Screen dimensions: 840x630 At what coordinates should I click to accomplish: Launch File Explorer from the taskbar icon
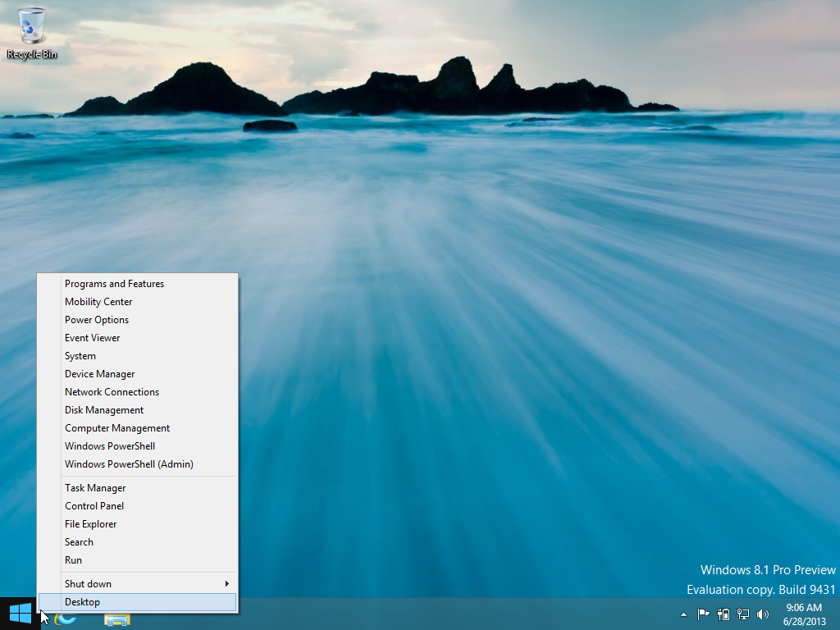click(117, 618)
